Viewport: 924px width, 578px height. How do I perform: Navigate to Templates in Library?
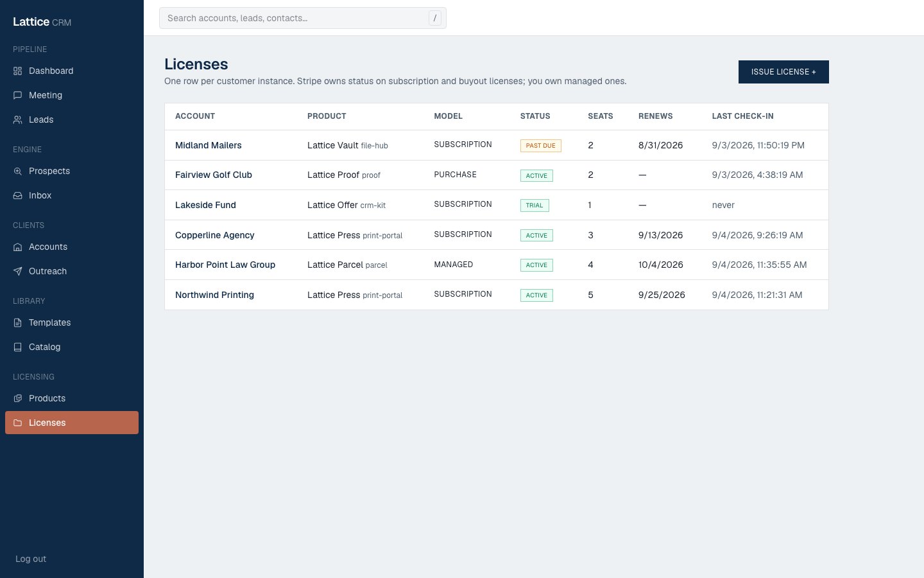pos(72,322)
